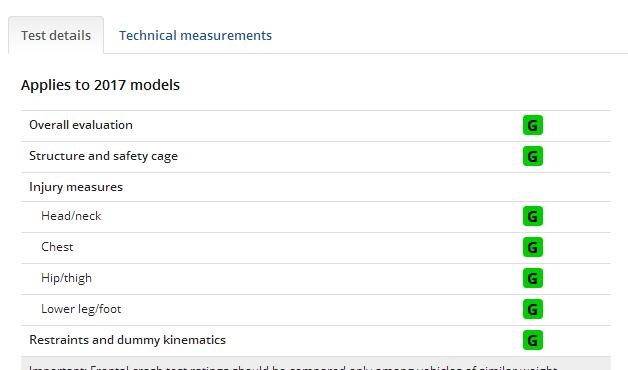Click the Hip/thigh row label
This screenshot has height=370, width=628.
(66, 278)
